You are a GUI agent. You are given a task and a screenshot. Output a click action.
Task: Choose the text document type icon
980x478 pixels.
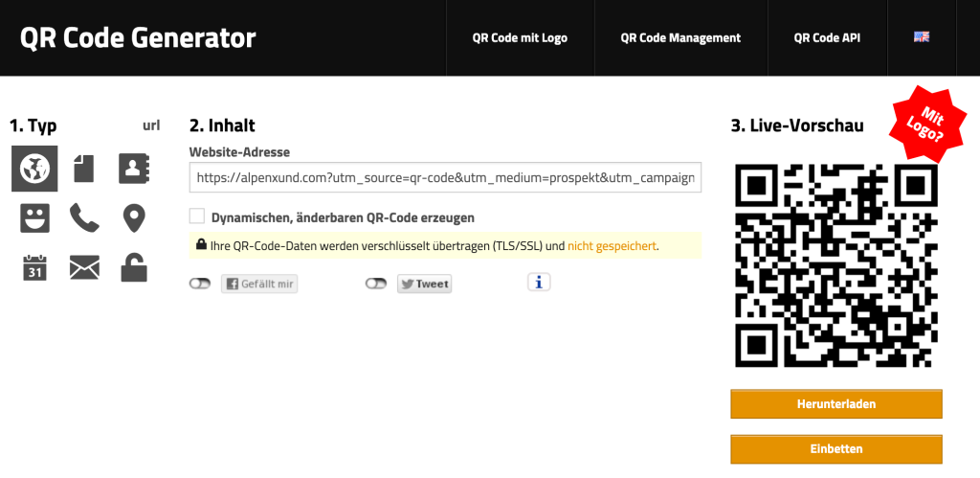click(x=84, y=169)
